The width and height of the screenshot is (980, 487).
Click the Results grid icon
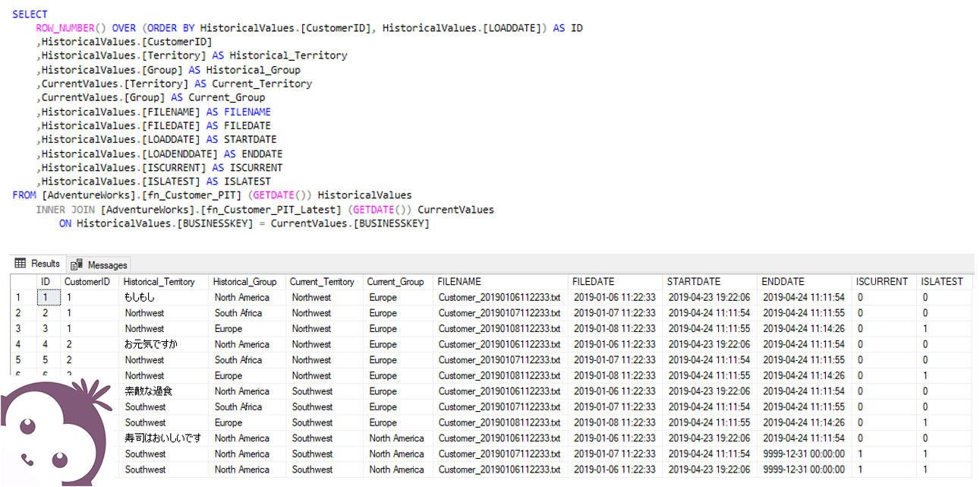(x=20, y=264)
